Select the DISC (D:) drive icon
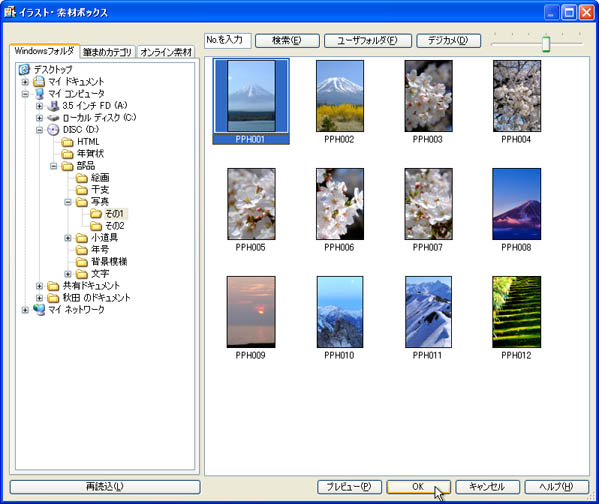Image resolution: width=599 pixels, height=504 pixels. 53,130
